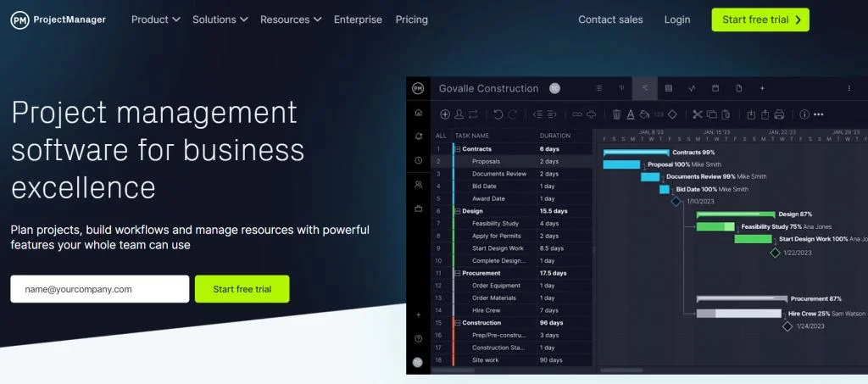Click Start free trial beside email field
The width and height of the screenshot is (868, 384).
tap(242, 289)
